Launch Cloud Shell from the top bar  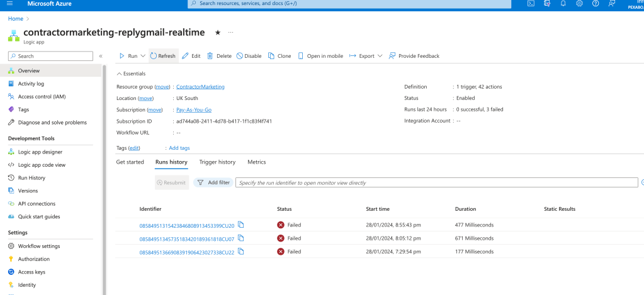pos(531,3)
